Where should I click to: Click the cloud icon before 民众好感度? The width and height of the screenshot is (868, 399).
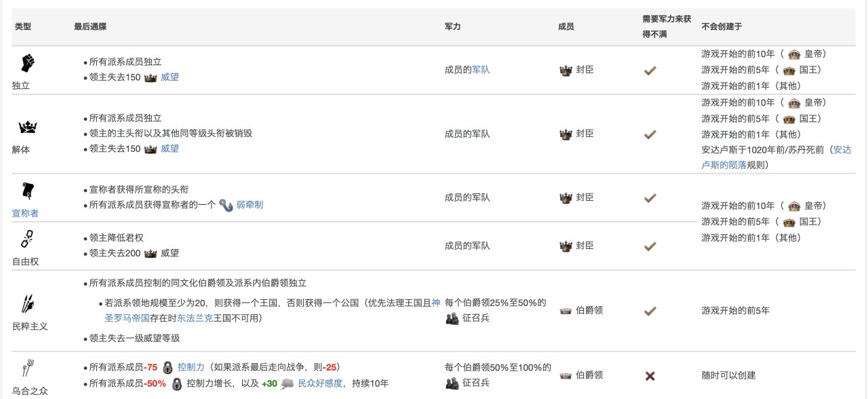point(288,383)
